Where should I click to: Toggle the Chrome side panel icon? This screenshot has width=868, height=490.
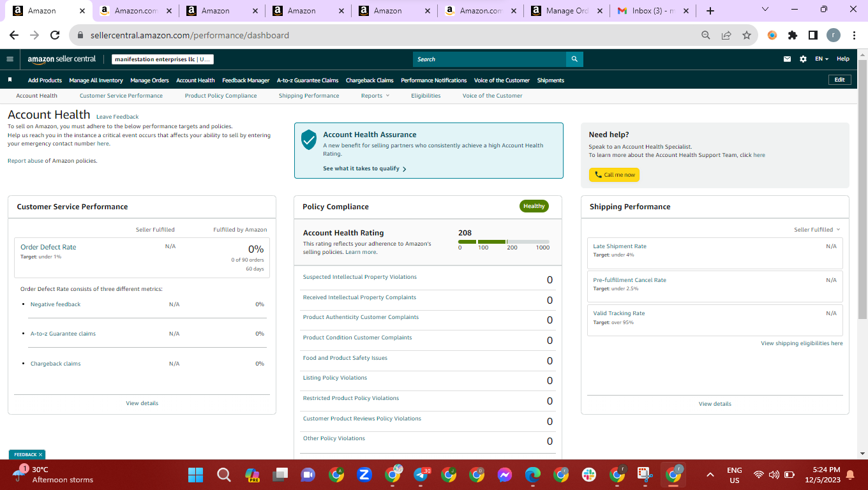(x=813, y=35)
